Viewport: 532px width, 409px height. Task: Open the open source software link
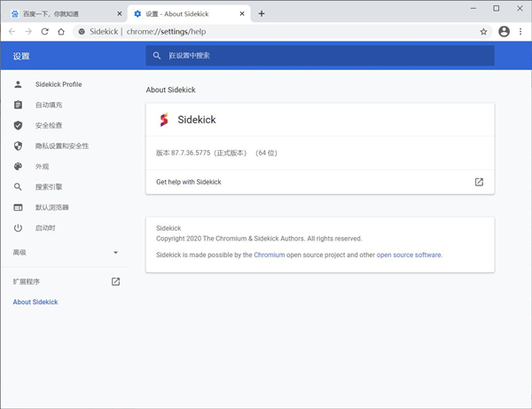pyautogui.click(x=409, y=255)
